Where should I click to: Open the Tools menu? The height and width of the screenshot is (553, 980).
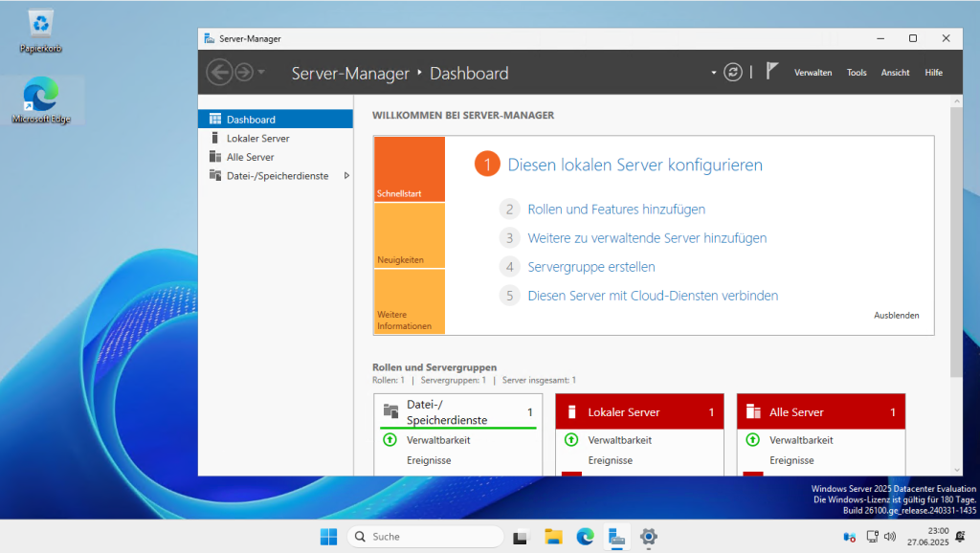tap(857, 73)
